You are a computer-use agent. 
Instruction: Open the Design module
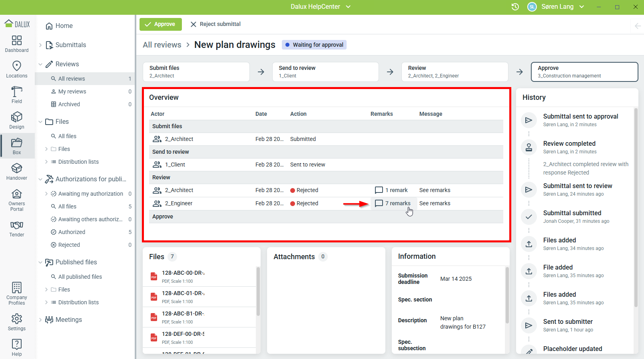click(17, 121)
